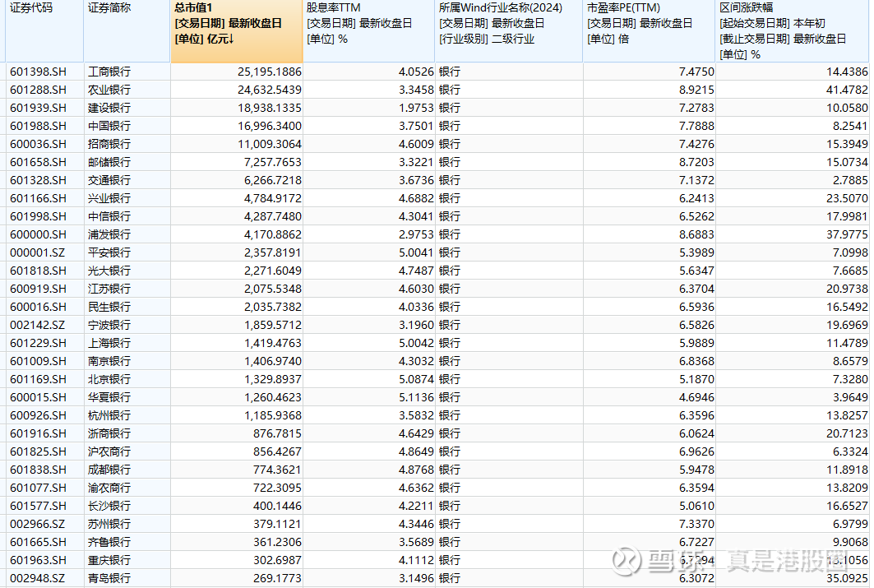
Task: Select the 工商银行 name cell
Action: [109, 72]
